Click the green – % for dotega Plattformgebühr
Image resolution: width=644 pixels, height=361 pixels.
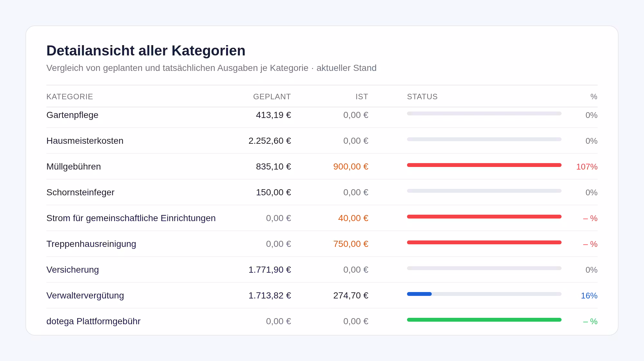click(x=590, y=321)
